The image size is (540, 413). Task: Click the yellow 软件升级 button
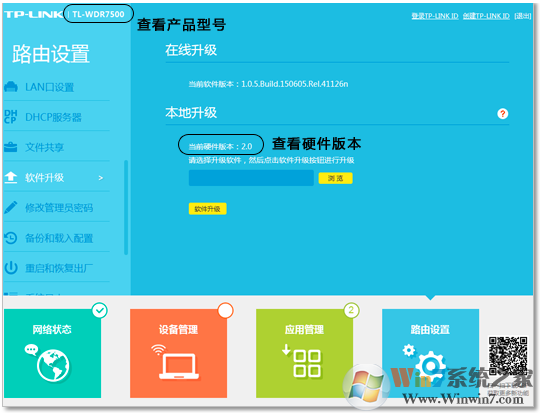[207, 209]
